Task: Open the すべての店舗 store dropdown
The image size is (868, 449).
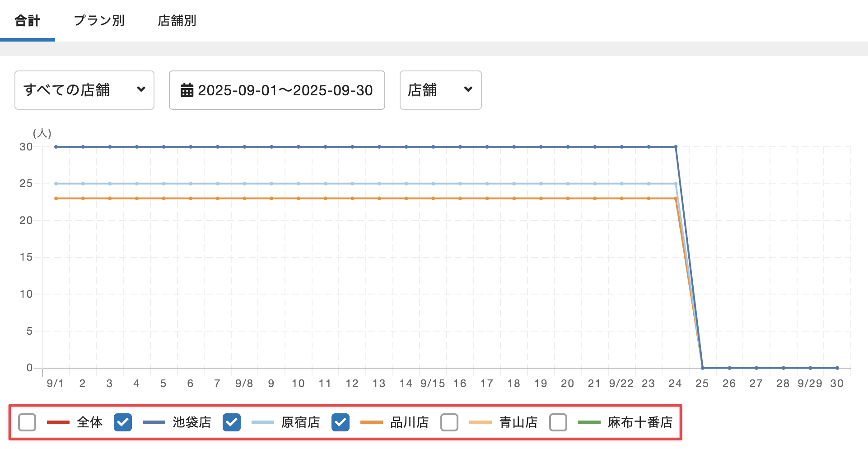Action: (x=84, y=90)
